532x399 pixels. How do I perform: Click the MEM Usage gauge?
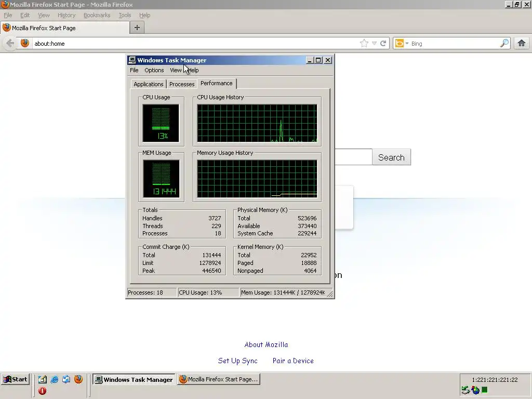tap(161, 179)
